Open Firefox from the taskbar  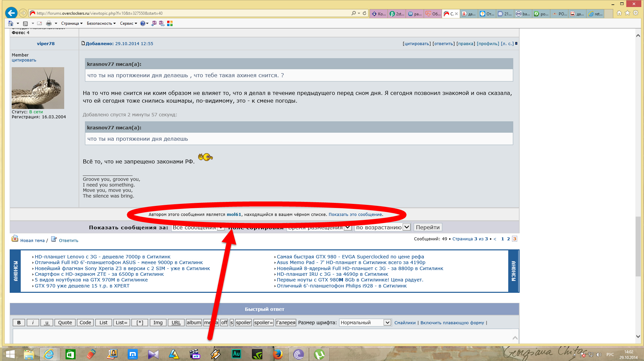click(278, 354)
